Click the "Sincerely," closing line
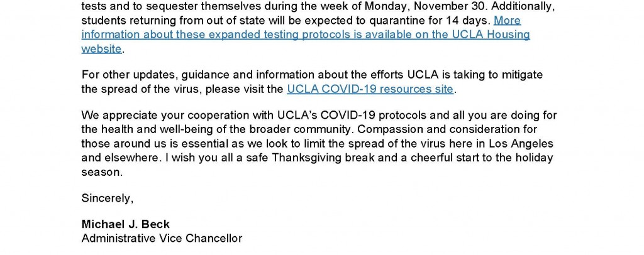 (x=108, y=198)
